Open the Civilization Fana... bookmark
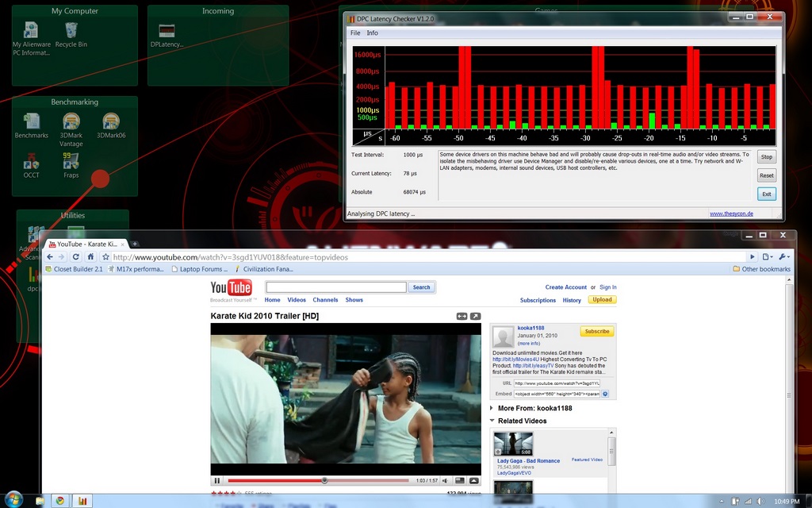 pyautogui.click(x=263, y=269)
